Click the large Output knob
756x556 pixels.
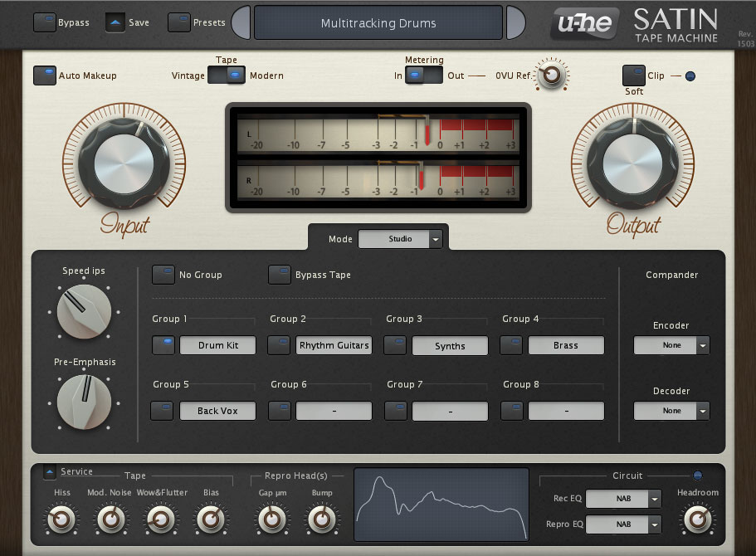click(x=632, y=164)
